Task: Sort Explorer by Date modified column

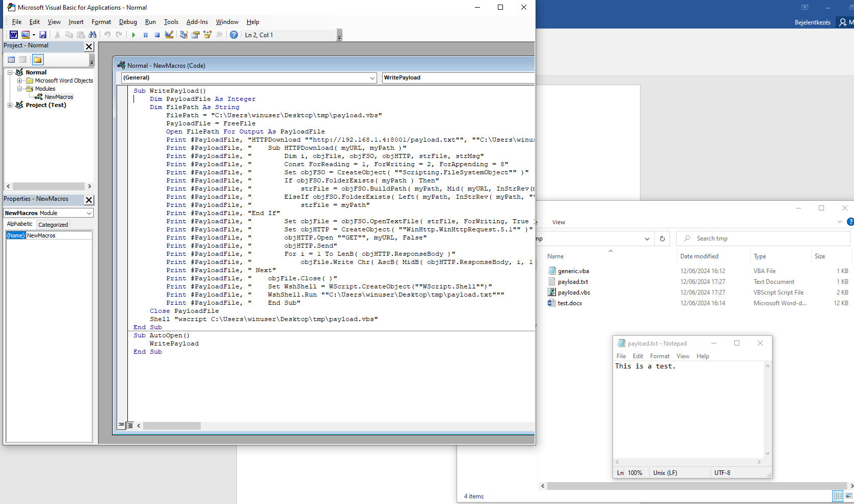Action: pyautogui.click(x=699, y=256)
